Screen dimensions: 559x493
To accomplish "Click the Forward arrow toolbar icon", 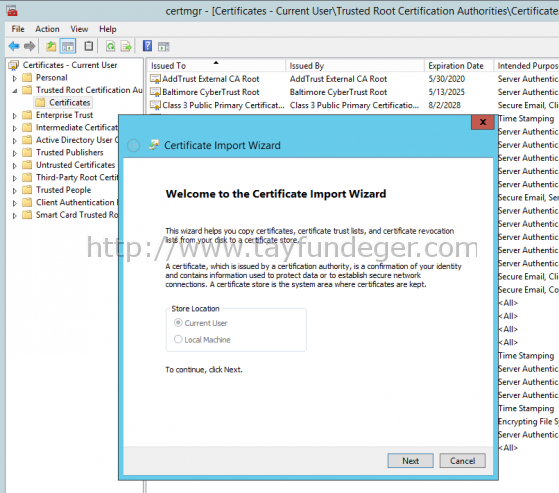I will pyautogui.click(x=30, y=46).
